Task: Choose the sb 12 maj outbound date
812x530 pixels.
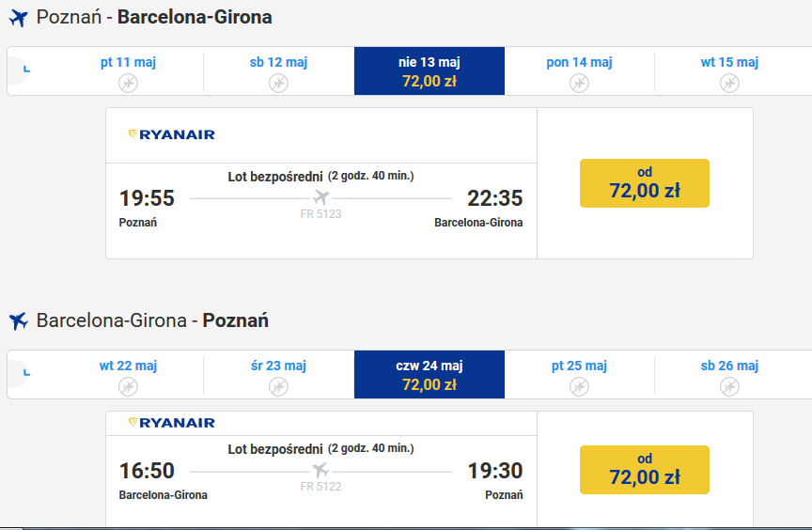Action: pyautogui.click(x=278, y=70)
